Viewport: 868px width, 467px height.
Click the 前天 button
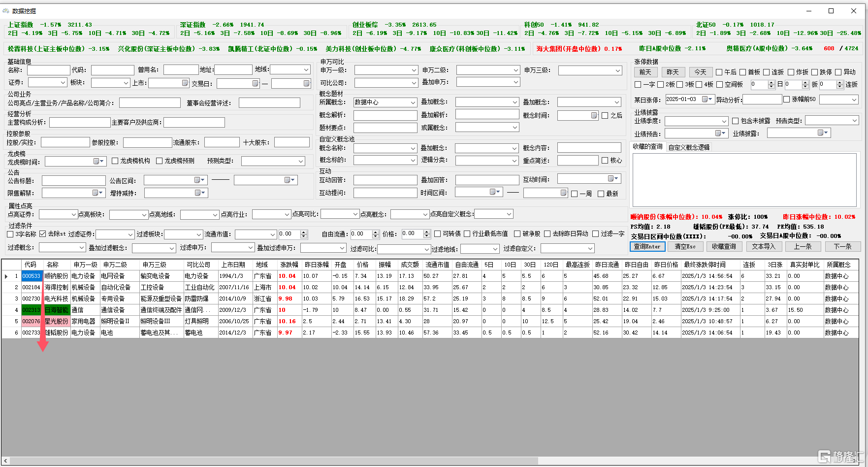645,72
